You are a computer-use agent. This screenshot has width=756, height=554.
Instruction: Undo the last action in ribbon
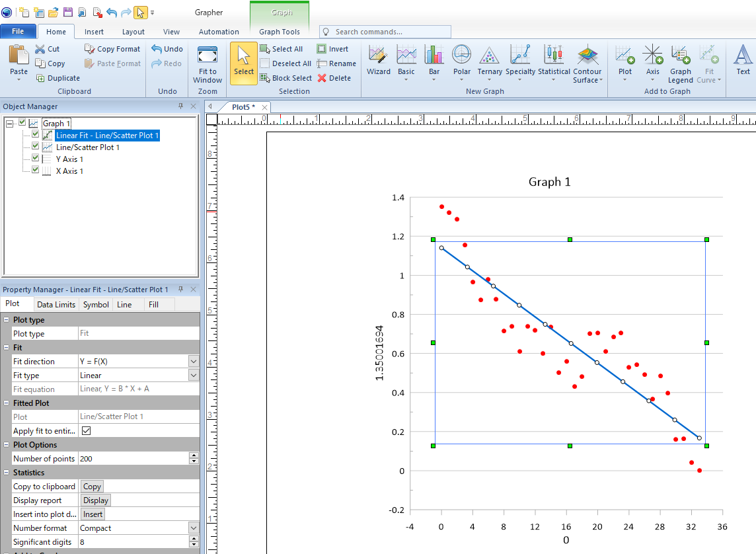167,49
